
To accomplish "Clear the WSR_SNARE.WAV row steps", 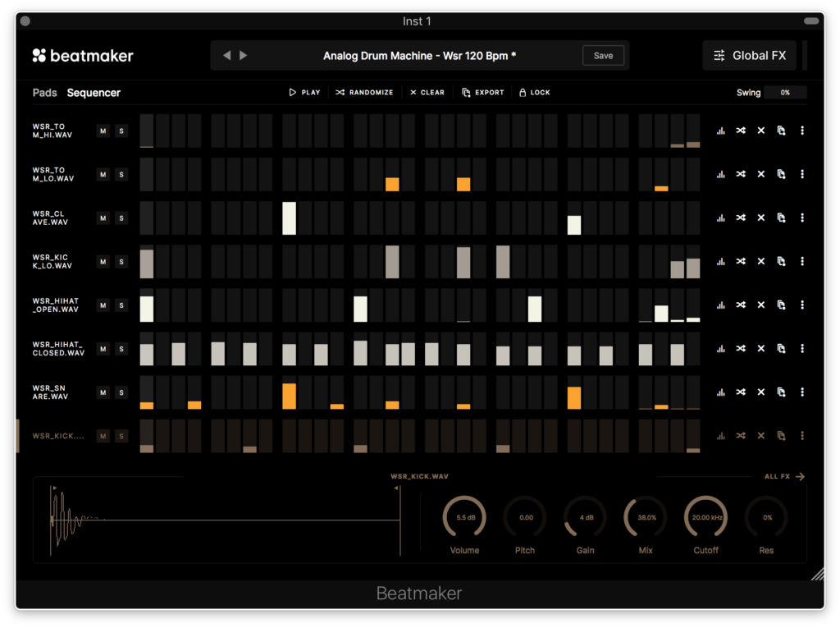I will coord(760,392).
